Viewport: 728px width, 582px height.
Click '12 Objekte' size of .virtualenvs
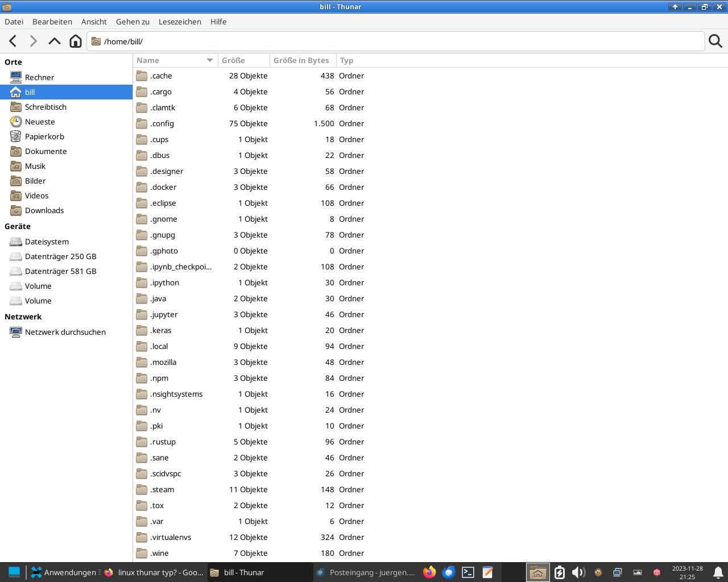pyautogui.click(x=248, y=537)
